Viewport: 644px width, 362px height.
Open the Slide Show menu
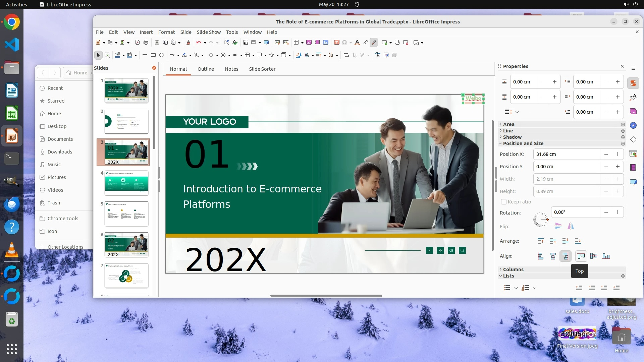pyautogui.click(x=208, y=32)
